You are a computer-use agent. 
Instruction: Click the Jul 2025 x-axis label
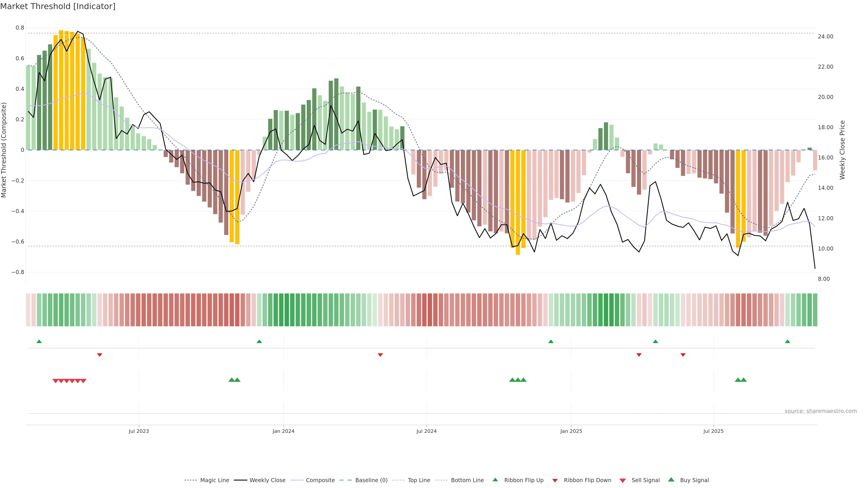[x=713, y=431]
